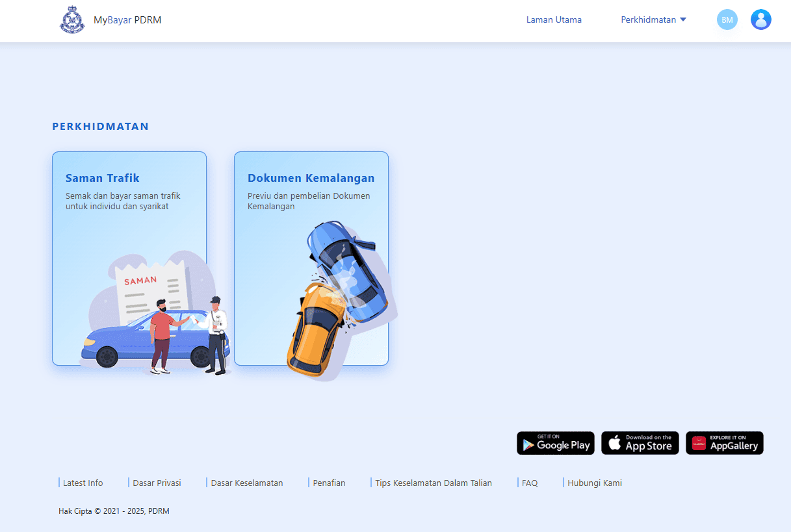791x532 pixels.
Task: Open Dasar Keselamatan in the footer
Action: click(246, 483)
